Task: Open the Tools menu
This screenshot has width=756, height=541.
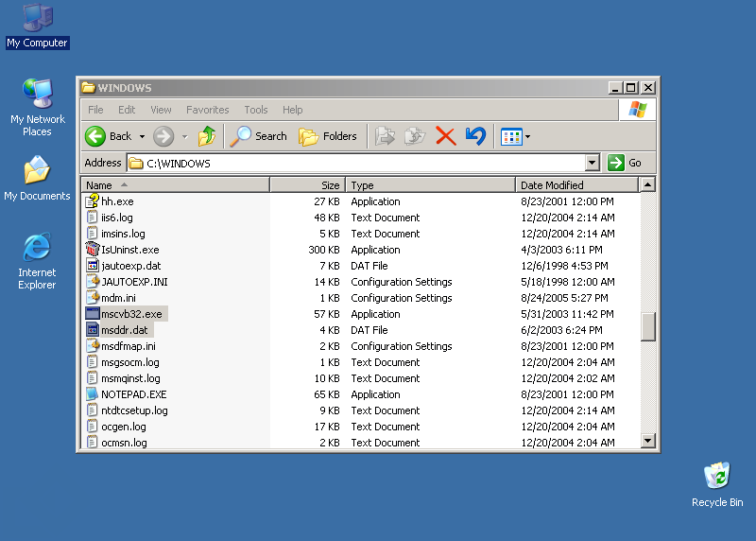Action: point(256,110)
